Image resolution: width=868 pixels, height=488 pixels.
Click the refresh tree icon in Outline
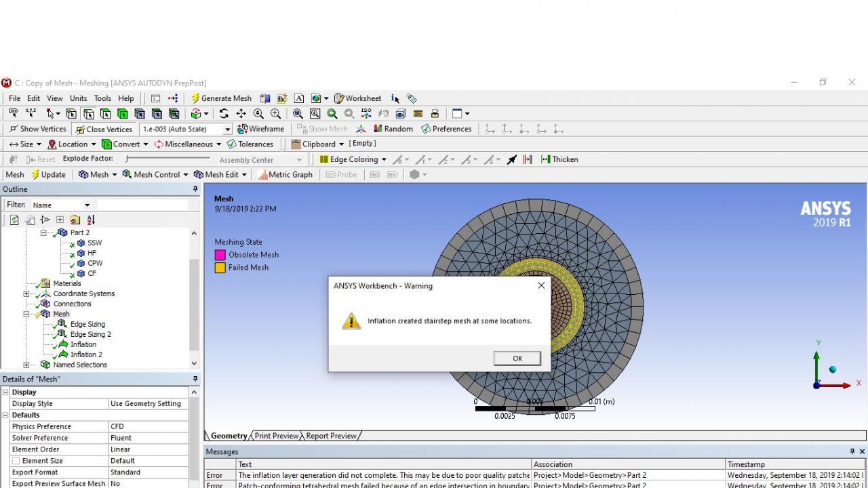point(14,220)
